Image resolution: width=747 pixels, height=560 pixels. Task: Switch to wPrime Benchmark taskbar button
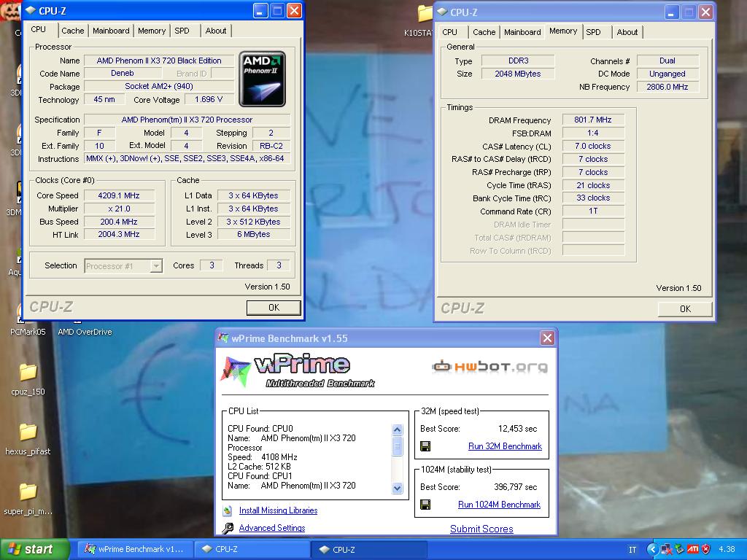[134, 550]
